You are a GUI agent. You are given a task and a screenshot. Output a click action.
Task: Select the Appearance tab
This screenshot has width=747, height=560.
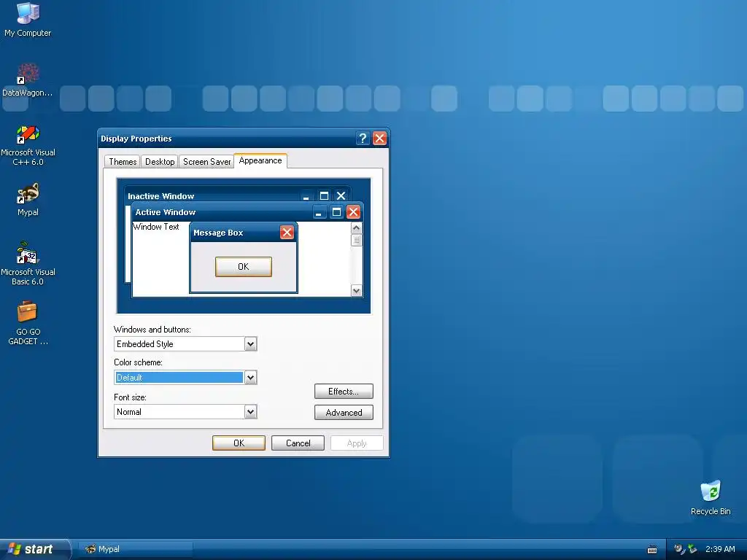[260, 160]
